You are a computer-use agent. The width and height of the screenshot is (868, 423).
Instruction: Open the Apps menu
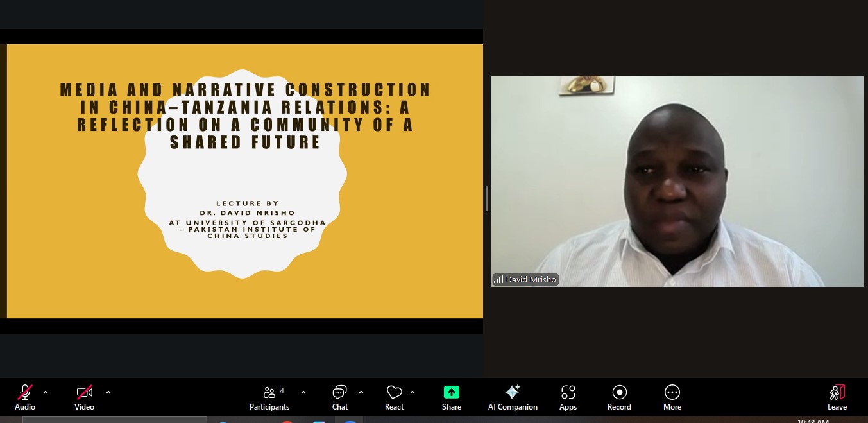pos(568,396)
